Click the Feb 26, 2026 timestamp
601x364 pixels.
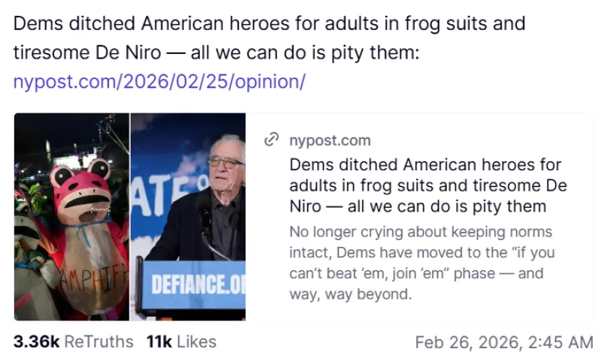point(503,342)
